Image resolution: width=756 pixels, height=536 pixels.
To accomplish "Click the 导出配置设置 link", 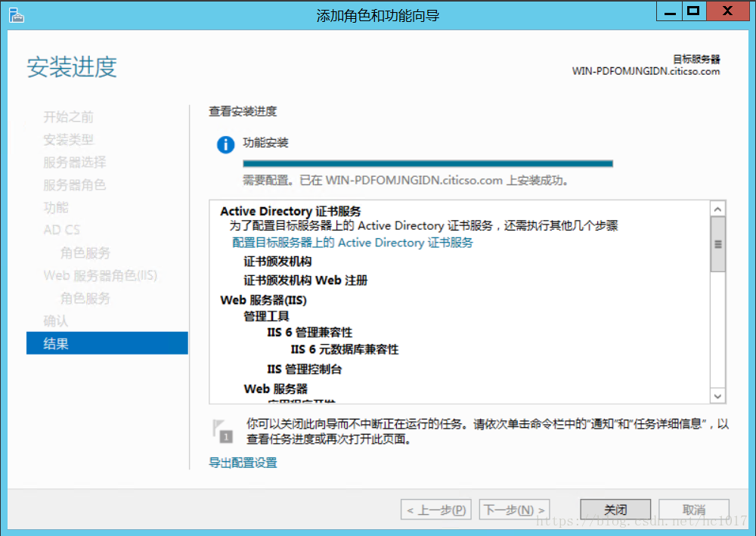I will pos(243,463).
